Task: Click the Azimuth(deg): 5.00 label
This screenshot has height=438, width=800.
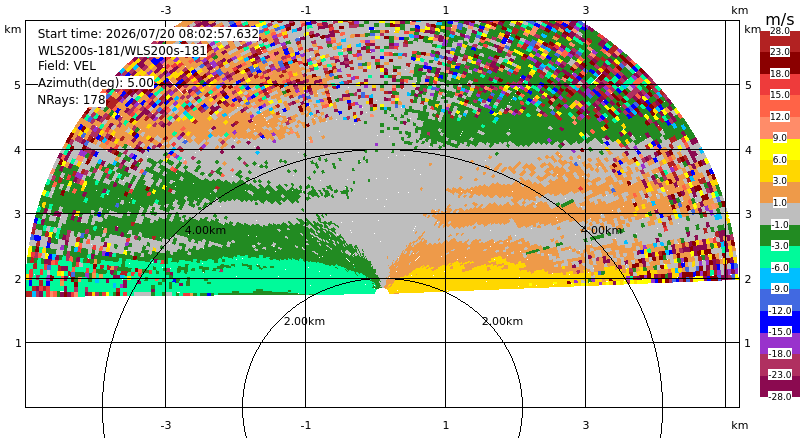Action: 95,83
